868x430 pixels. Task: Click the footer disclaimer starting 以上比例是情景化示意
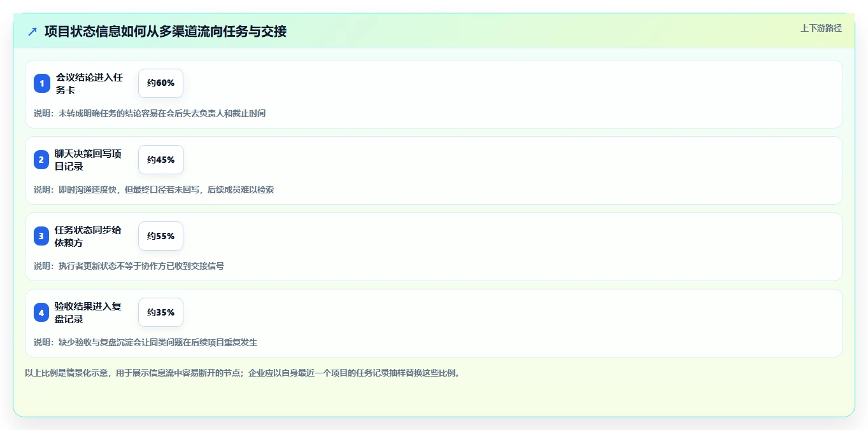(x=242, y=373)
